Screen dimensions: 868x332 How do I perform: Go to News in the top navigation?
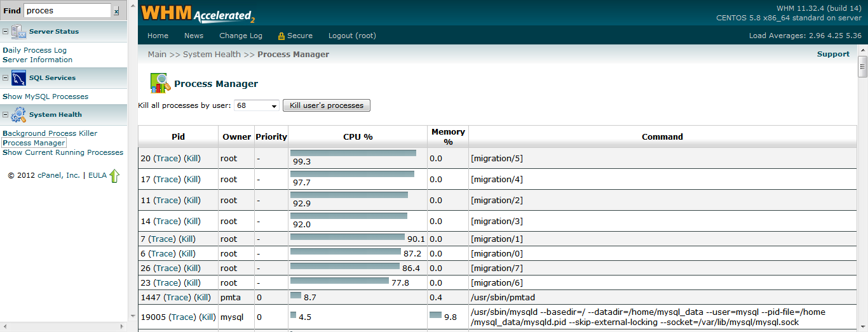pos(194,36)
